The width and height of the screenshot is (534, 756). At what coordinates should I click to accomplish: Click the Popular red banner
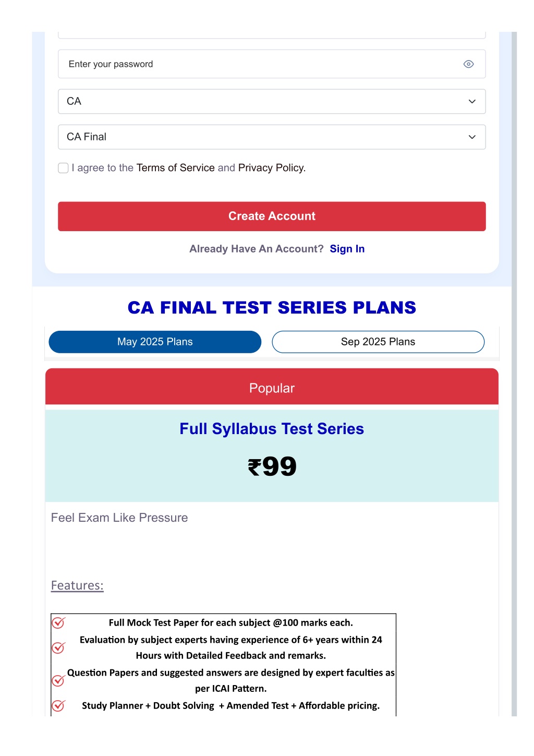(272, 387)
